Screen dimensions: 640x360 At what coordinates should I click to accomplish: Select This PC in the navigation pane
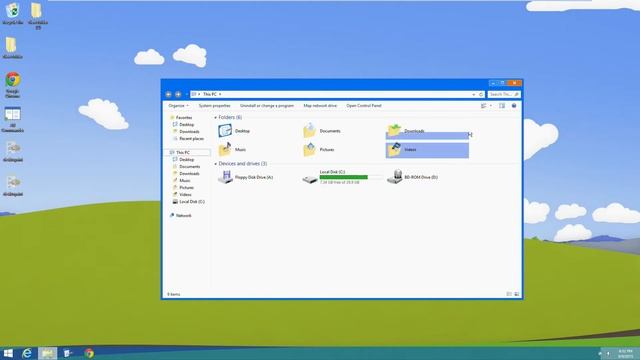point(188,152)
